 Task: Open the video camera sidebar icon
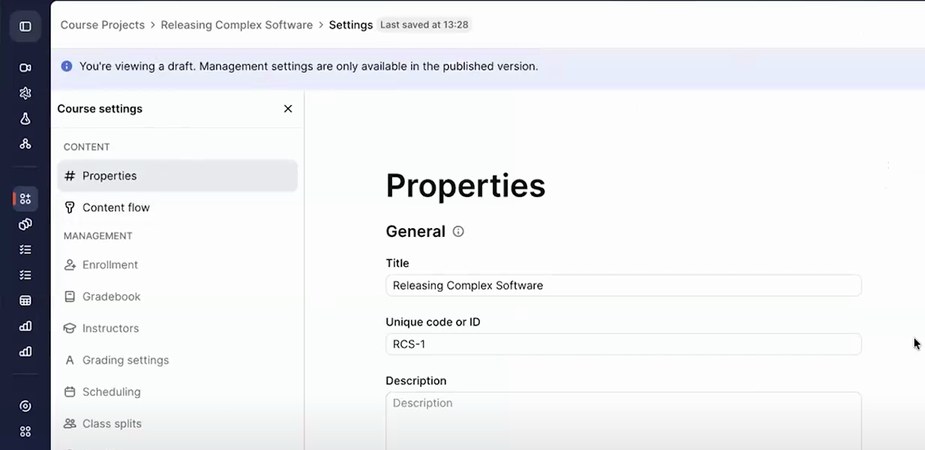pos(25,68)
